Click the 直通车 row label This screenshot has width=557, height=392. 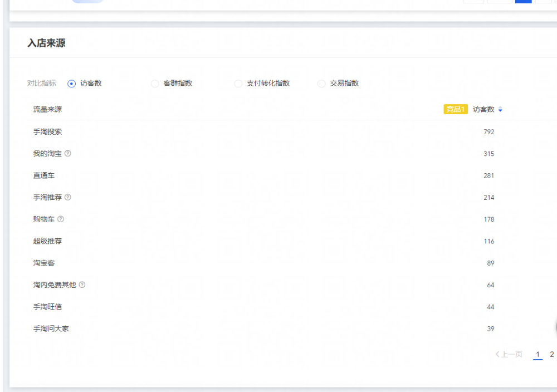[44, 175]
